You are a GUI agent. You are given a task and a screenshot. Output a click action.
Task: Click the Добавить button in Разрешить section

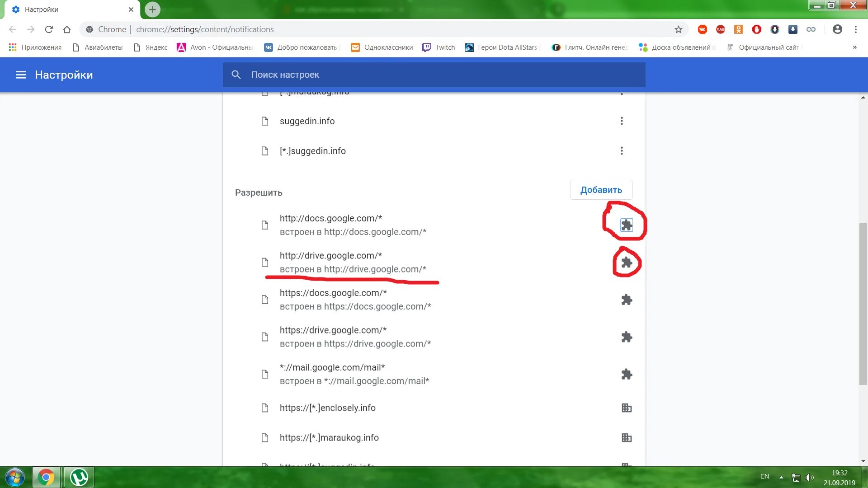(602, 189)
